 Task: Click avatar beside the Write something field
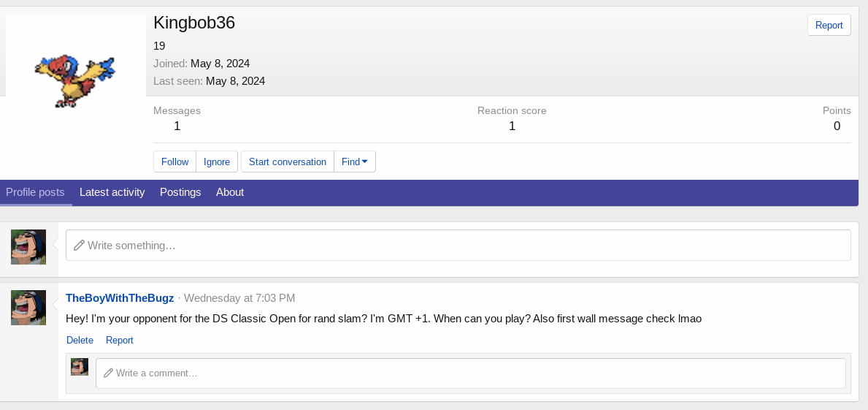[x=28, y=247]
